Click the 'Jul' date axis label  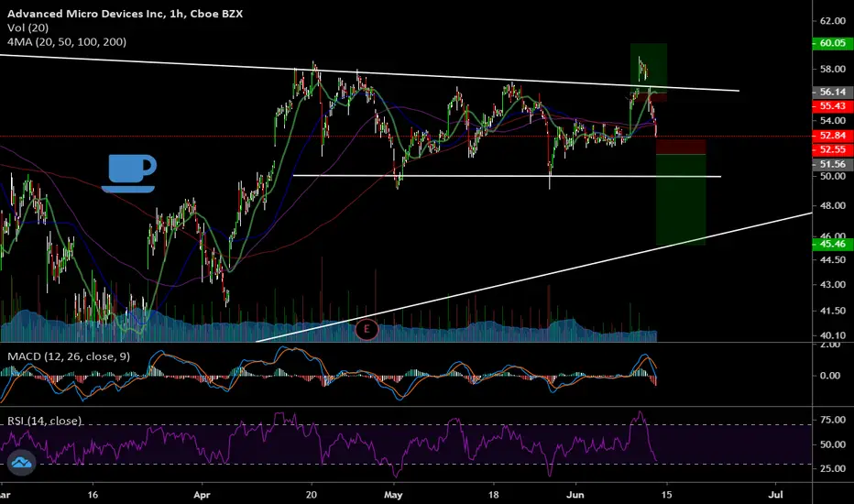point(775,495)
